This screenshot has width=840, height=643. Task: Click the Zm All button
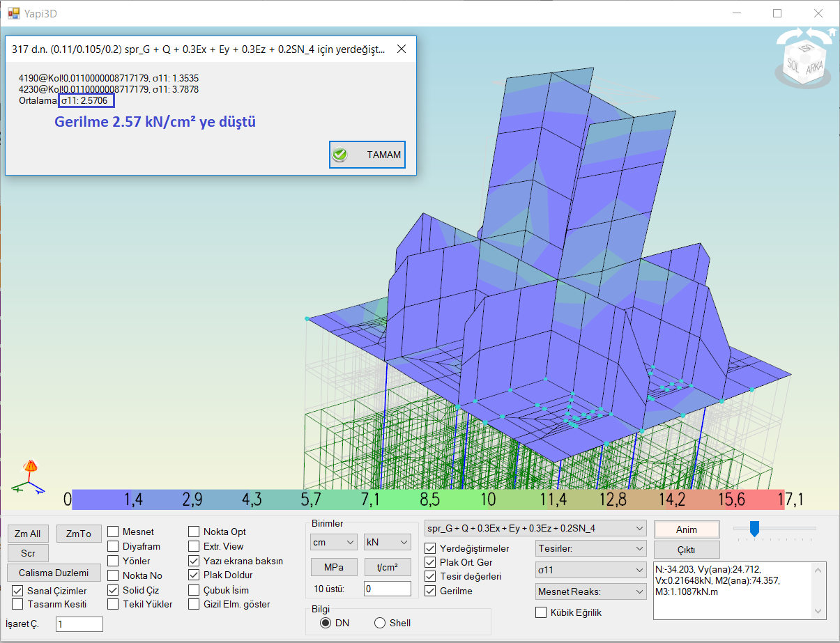click(28, 534)
